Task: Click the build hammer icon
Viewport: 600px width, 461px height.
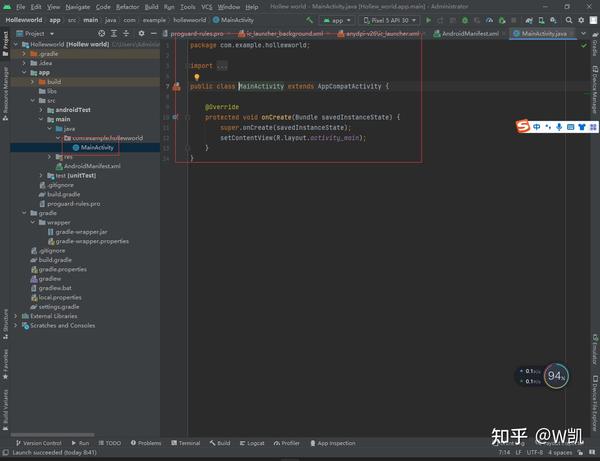Action: [x=308, y=20]
